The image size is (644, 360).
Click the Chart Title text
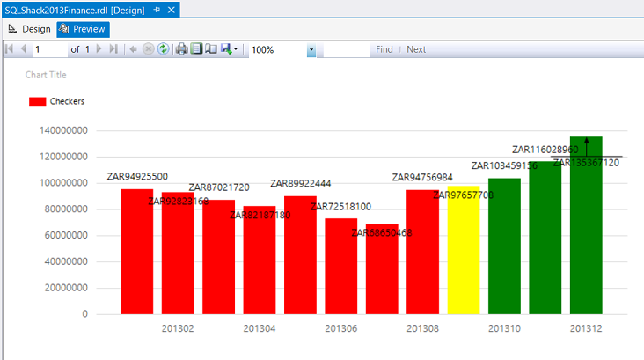point(46,75)
